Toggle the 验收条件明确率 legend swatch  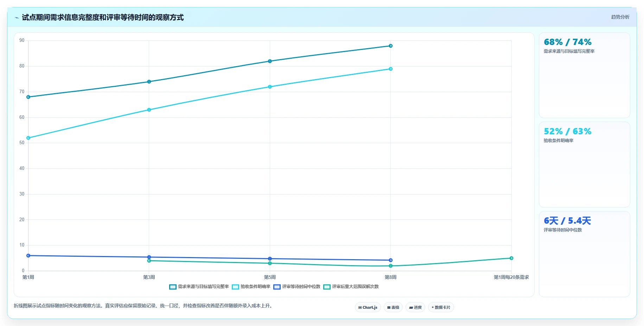(x=235, y=287)
